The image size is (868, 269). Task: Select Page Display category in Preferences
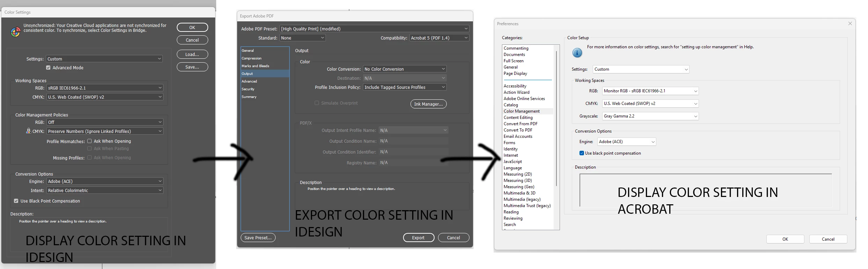(x=515, y=73)
